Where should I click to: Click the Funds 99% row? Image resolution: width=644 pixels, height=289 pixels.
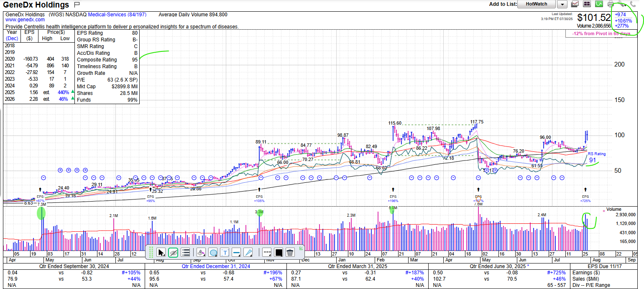click(107, 100)
